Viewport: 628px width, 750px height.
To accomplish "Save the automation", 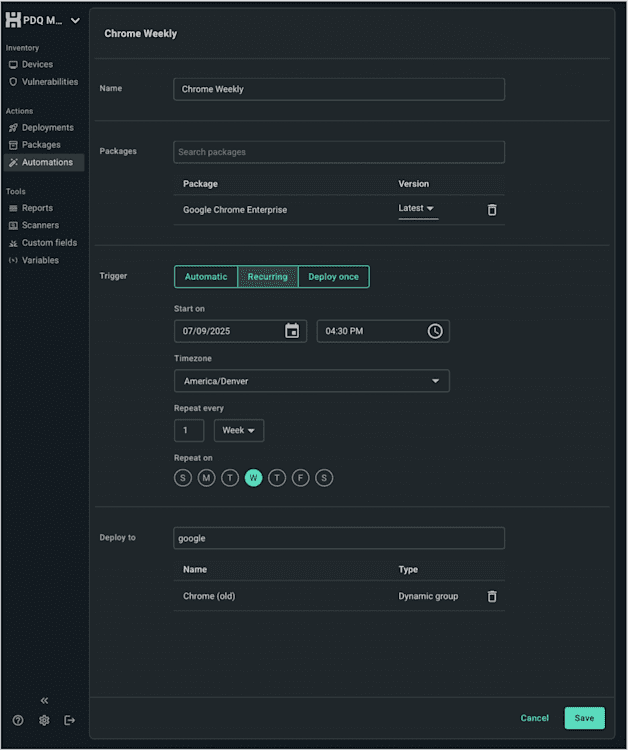I will [584, 718].
